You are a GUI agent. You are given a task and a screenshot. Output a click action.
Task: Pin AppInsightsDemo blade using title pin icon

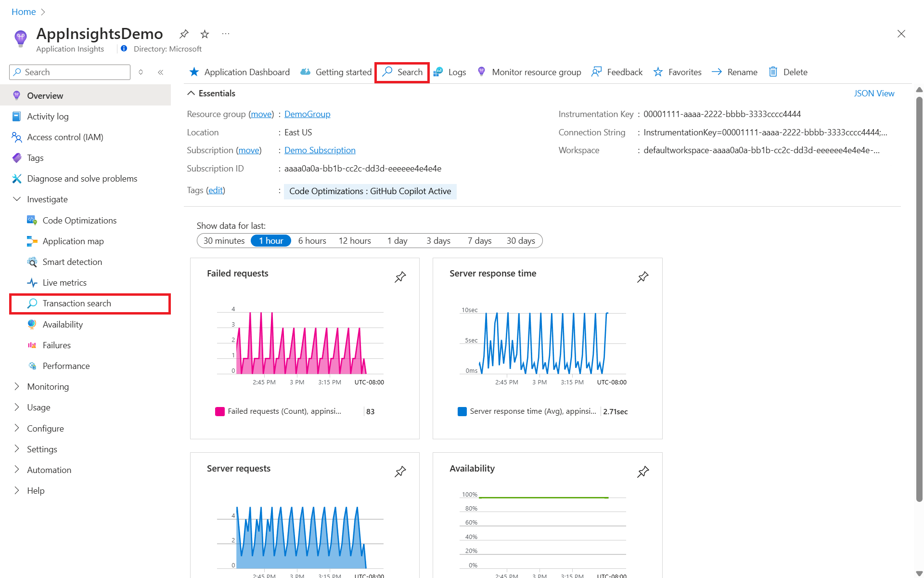(x=184, y=34)
